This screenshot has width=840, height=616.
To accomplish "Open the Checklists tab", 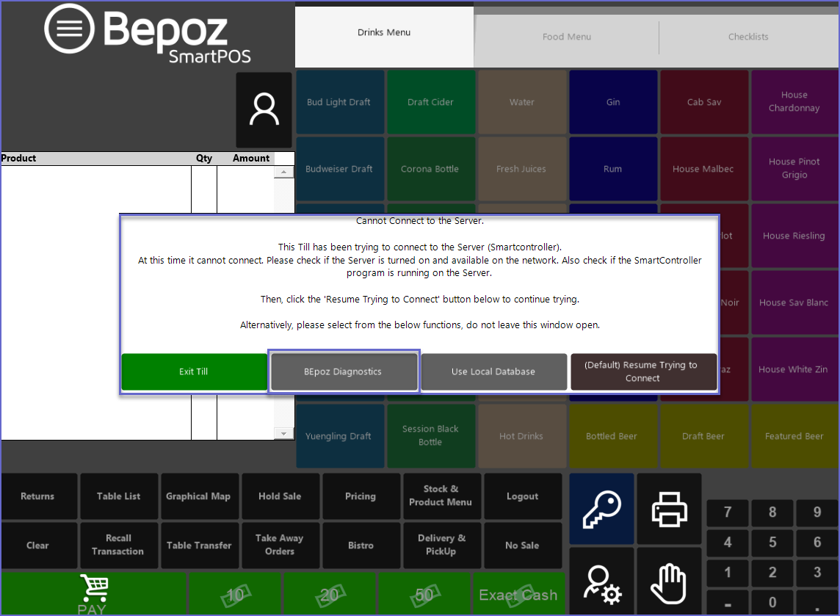I will (x=748, y=37).
